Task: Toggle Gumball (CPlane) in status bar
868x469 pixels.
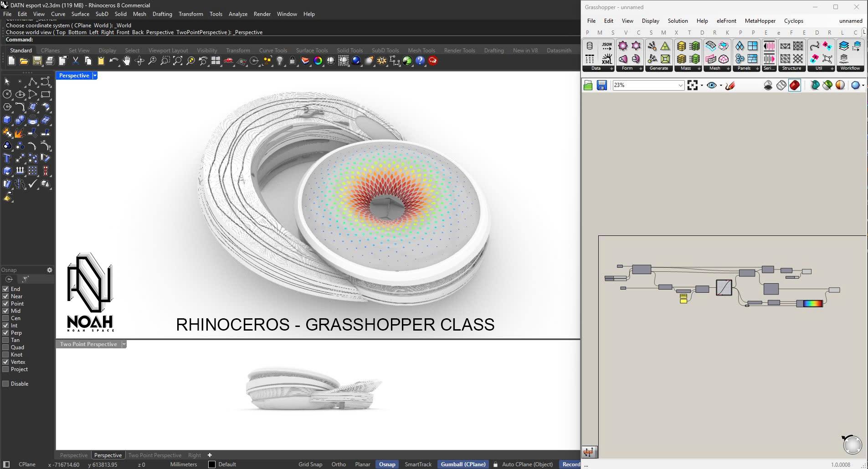Action: [463, 464]
